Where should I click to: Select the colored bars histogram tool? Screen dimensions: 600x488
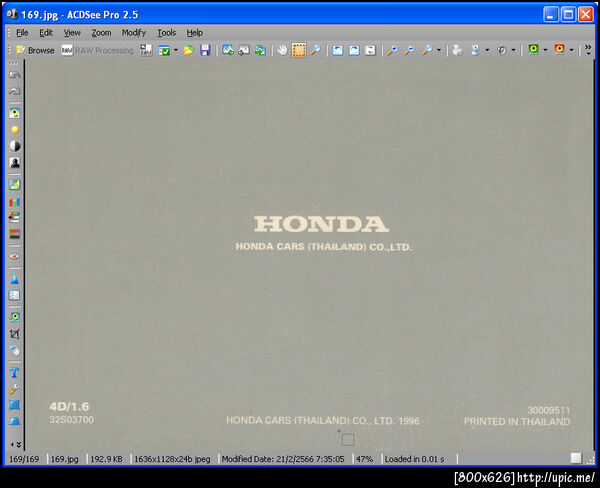pyautogui.click(x=15, y=201)
